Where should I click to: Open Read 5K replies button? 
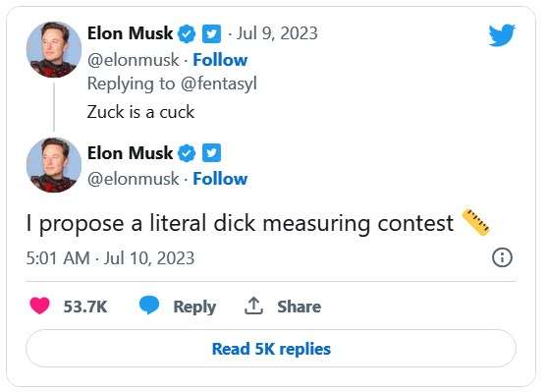click(x=271, y=349)
